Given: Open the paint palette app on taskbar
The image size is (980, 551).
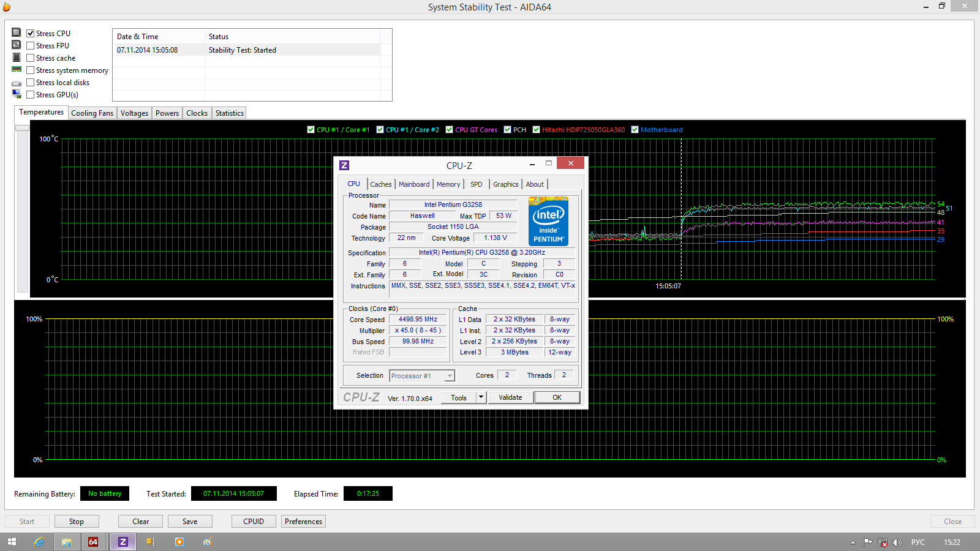Looking at the screenshot, I should click(208, 542).
